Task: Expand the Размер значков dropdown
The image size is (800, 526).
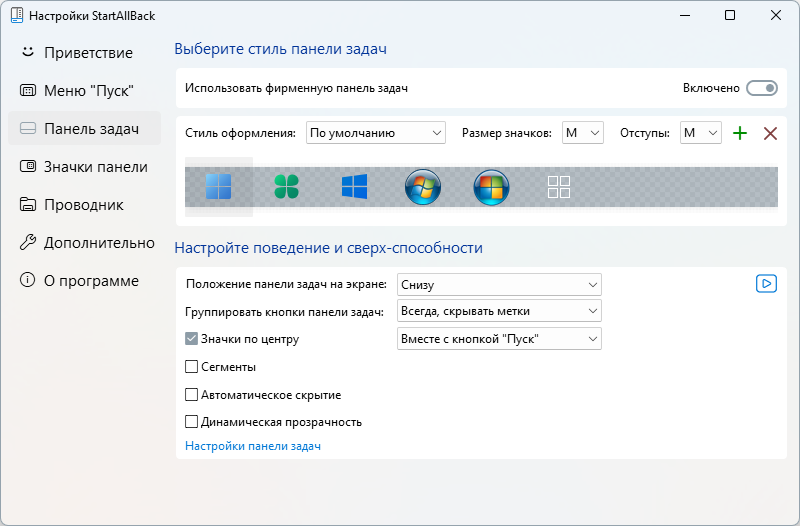Action: pos(583,133)
